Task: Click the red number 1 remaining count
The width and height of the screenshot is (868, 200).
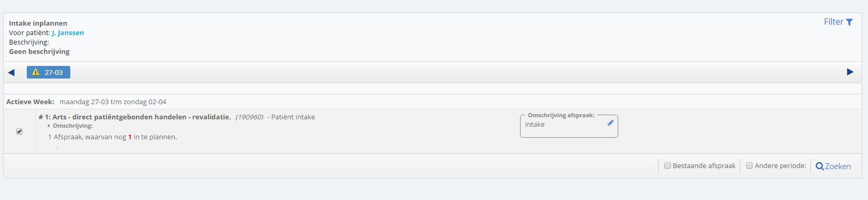Action: (x=130, y=137)
